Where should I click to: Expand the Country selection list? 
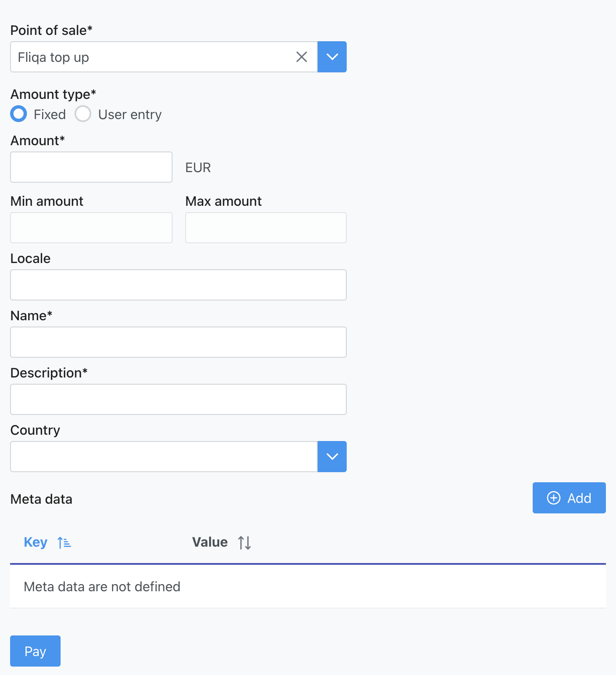tap(332, 457)
